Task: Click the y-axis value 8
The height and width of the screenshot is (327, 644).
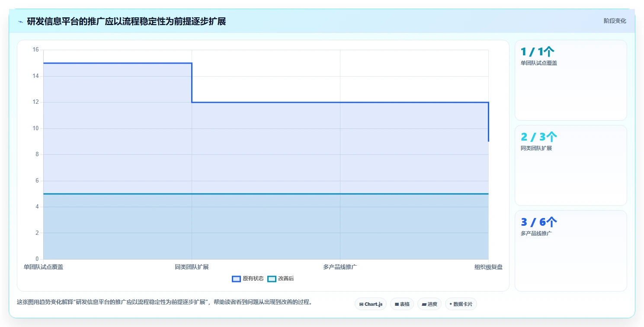Action: tap(37, 154)
